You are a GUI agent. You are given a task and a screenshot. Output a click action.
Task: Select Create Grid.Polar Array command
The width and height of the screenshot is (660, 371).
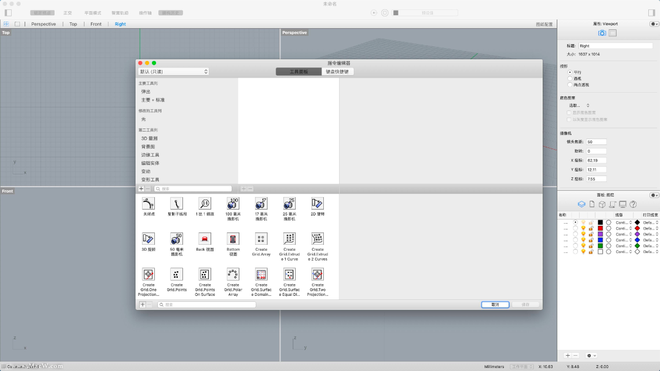(233, 275)
